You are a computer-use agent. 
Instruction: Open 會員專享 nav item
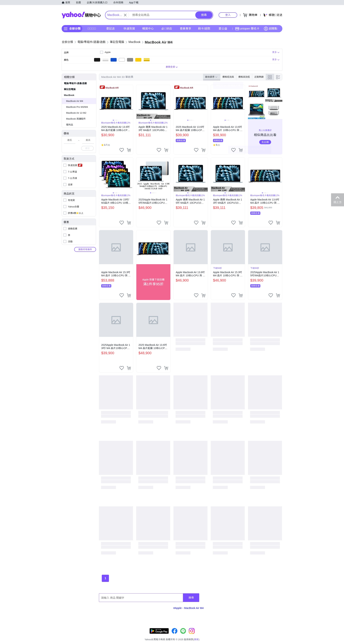185,28
